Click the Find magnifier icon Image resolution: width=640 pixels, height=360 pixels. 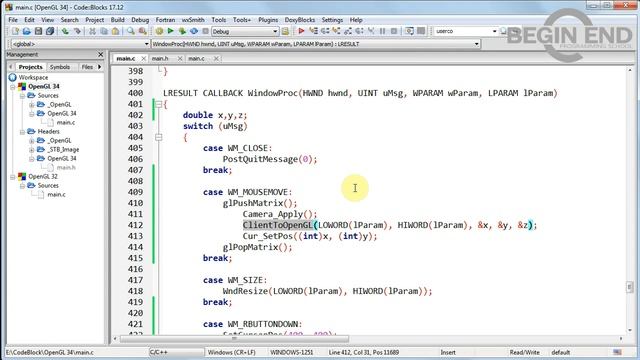[x=131, y=31]
